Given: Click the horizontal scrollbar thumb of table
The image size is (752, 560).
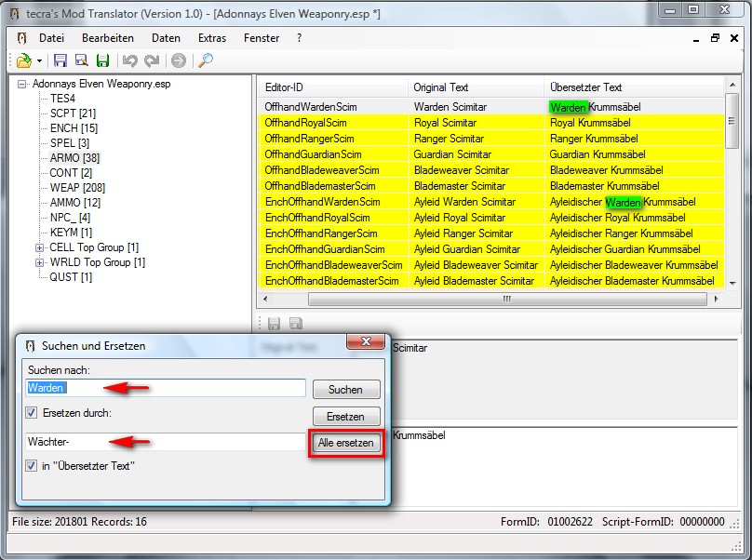Looking at the screenshot, I should pyautogui.click(x=507, y=299).
